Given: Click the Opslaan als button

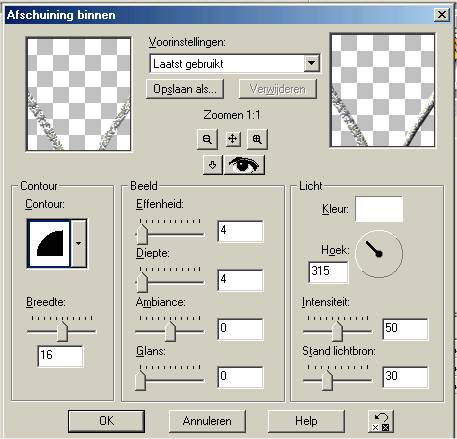Looking at the screenshot, I should coord(185,89).
